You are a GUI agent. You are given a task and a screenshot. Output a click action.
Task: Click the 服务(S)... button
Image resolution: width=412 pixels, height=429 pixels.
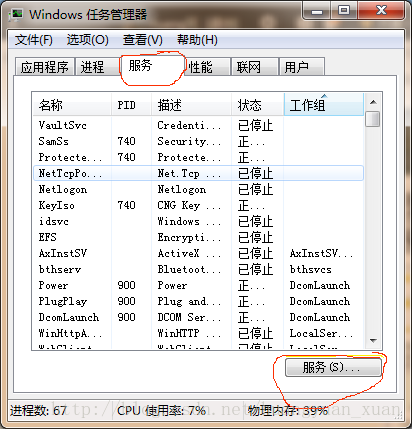[x=333, y=367]
